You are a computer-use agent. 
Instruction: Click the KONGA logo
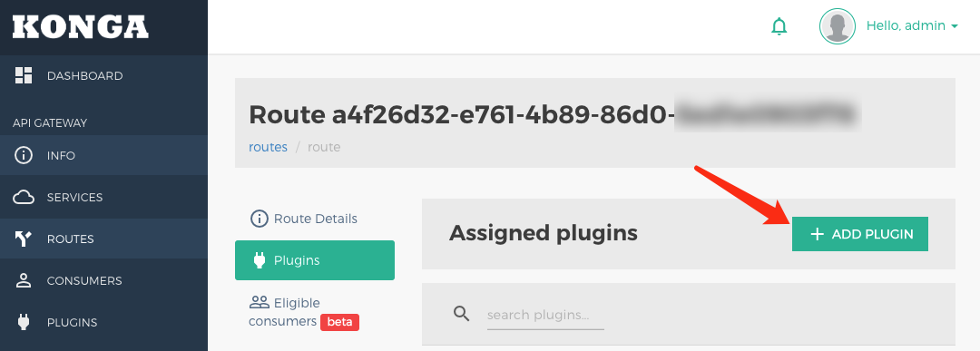(81, 27)
